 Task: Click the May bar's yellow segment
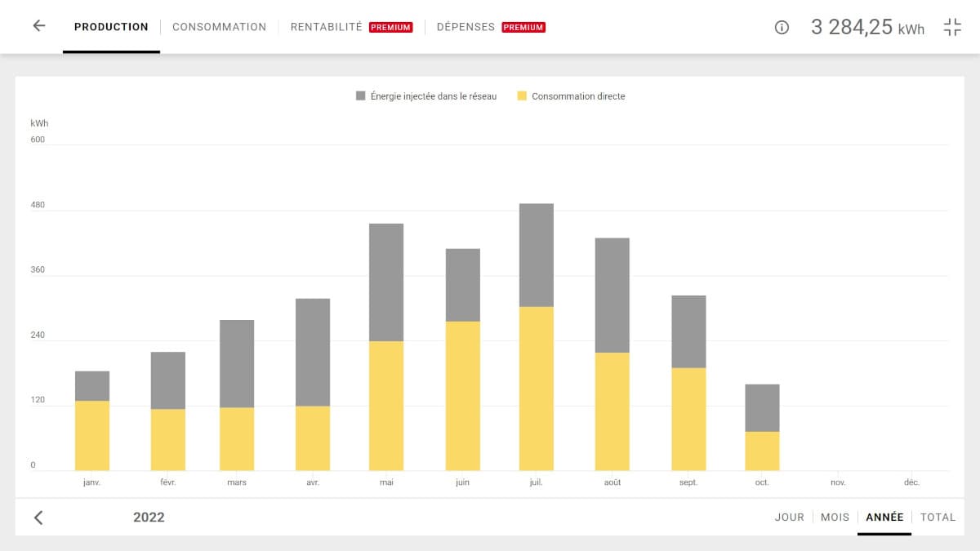[x=386, y=406]
